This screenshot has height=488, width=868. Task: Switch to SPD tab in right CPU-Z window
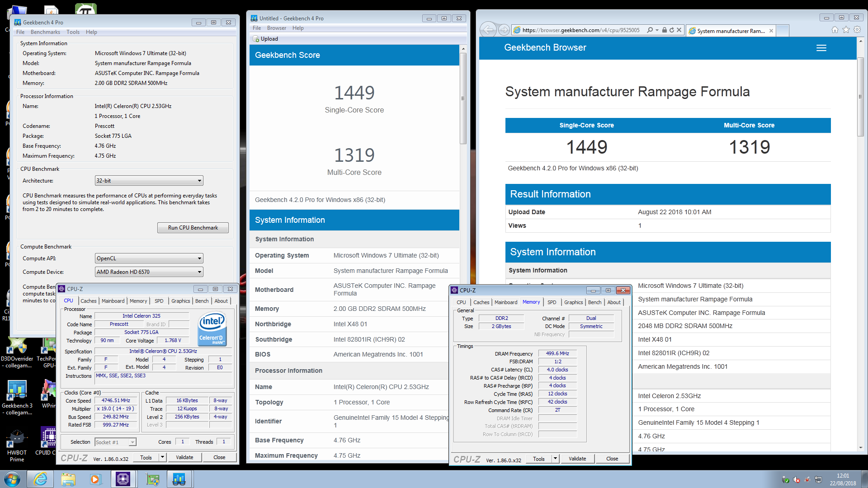coord(552,302)
